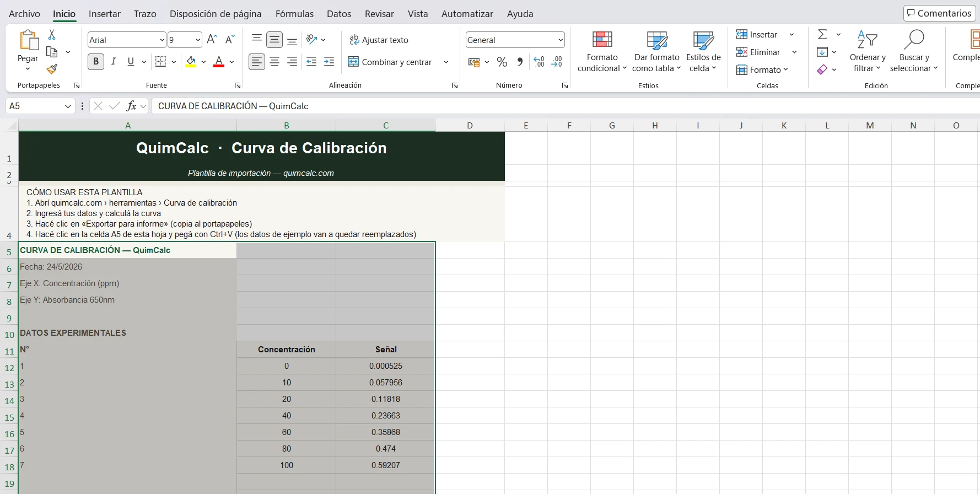Copy selection with the copy icon
The image size is (980, 494).
pos(52,52)
